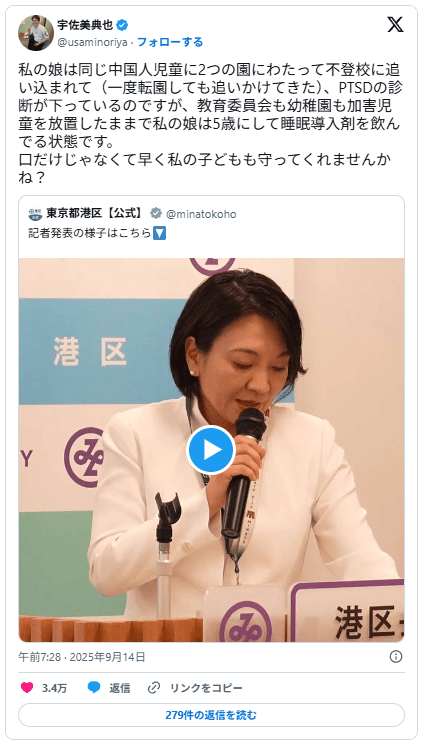
Task: Click the 宇佐美典也 profile avatar
Action: point(36,33)
